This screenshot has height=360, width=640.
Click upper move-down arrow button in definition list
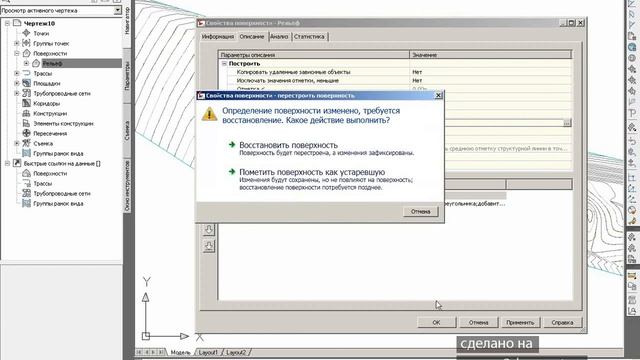pos(209,230)
